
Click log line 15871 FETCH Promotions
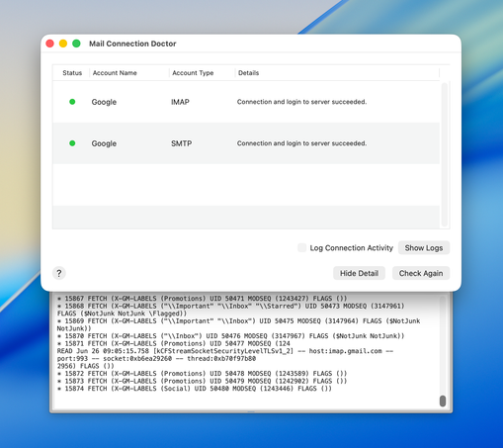pos(174,343)
